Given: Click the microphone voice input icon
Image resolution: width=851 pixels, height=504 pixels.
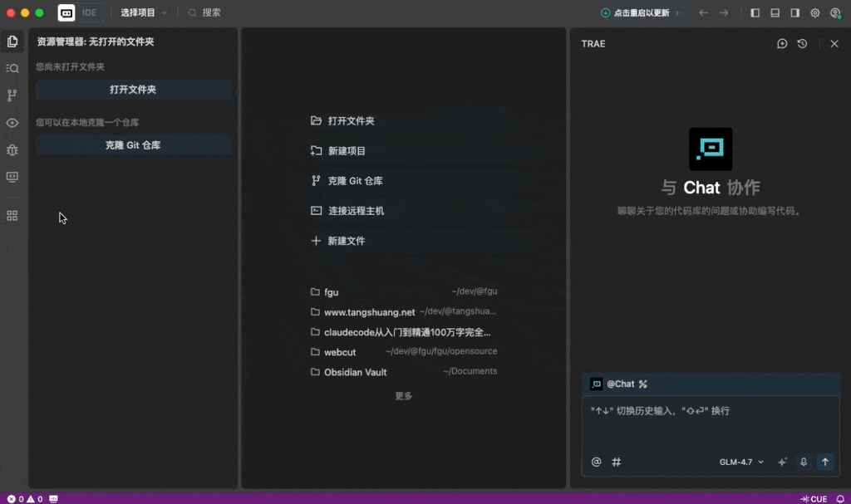Looking at the screenshot, I should pos(803,462).
